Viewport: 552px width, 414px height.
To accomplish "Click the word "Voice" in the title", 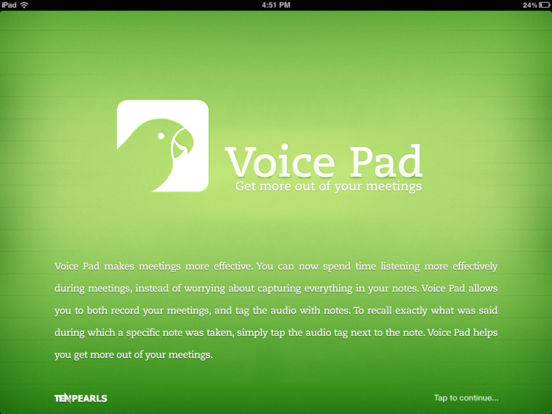I will point(280,161).
